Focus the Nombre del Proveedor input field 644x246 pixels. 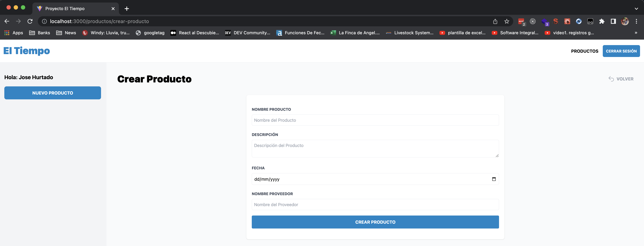tap(375, 205)
